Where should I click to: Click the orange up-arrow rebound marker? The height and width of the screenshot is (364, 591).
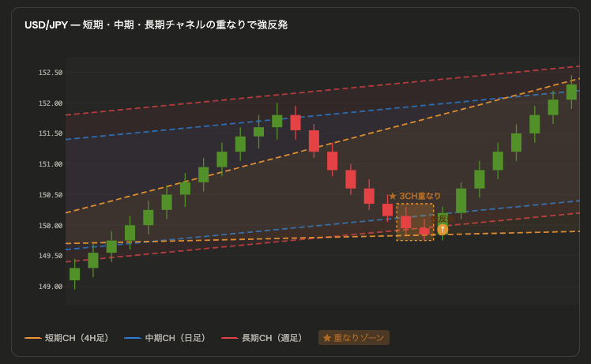pos(442,230)
